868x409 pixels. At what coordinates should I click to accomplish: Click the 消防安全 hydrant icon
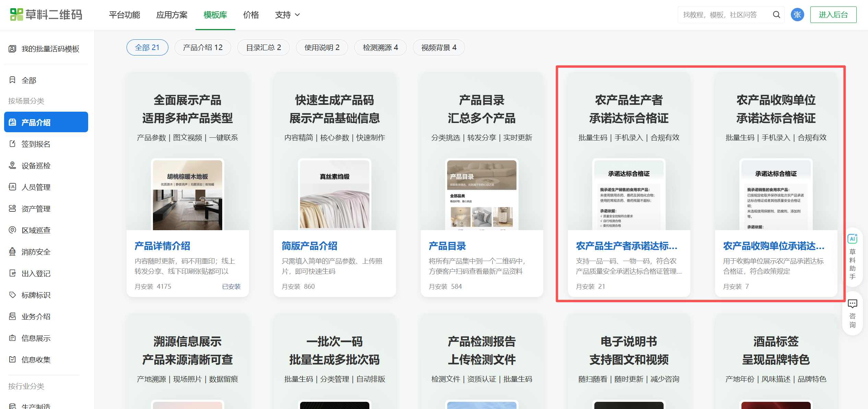pos(12,252)
